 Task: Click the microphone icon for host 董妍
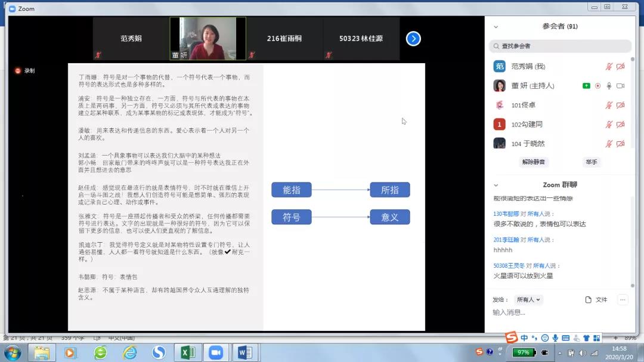[x=609, y=86]
